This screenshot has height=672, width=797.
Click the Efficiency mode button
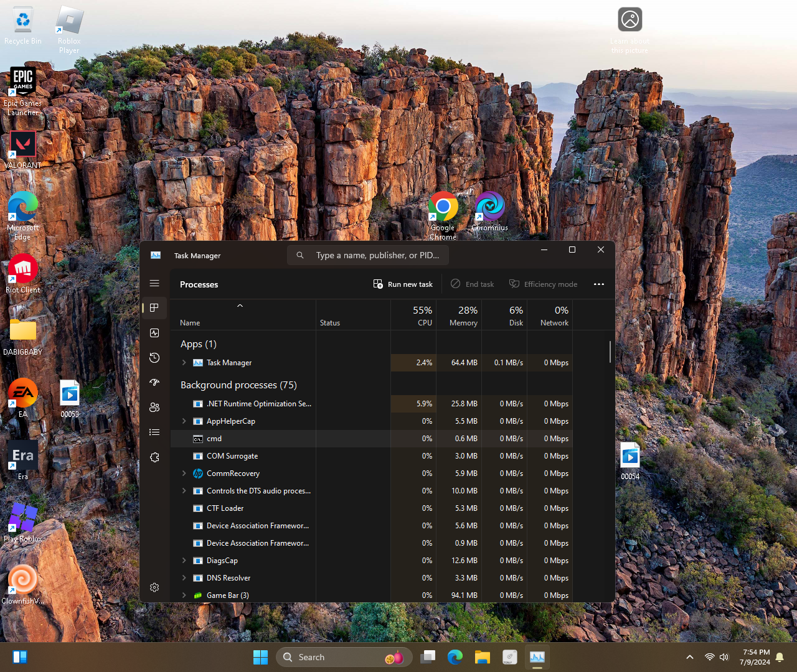tap(543, 284)
